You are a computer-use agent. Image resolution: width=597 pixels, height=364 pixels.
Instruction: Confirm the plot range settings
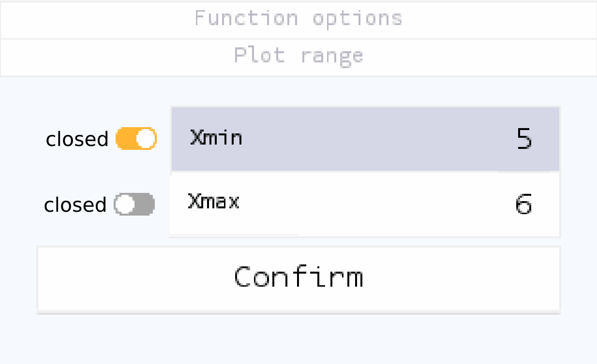pos(298,278)
